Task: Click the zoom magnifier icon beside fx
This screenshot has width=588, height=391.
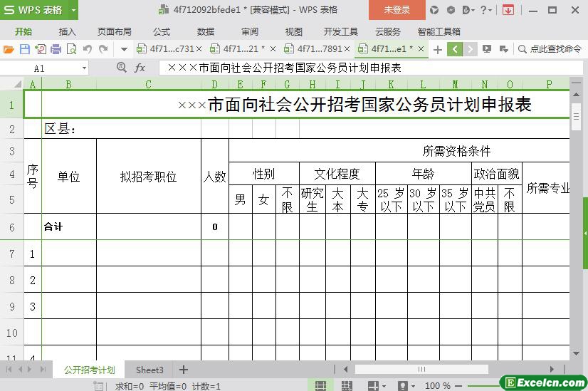Action: (x=122, y=68)
